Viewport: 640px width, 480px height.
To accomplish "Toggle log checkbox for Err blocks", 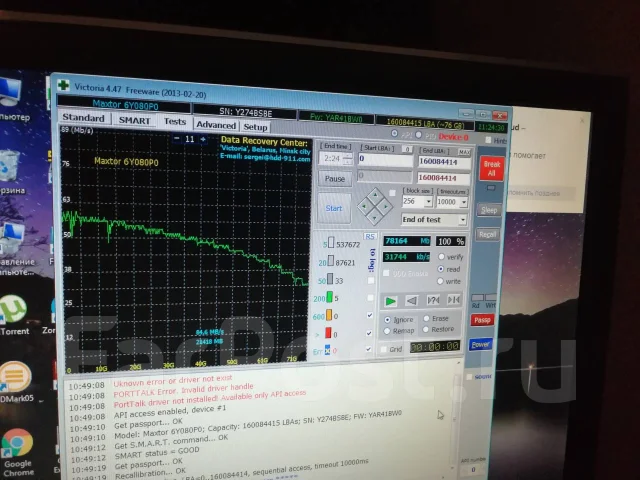I will (x=369, y=349).
